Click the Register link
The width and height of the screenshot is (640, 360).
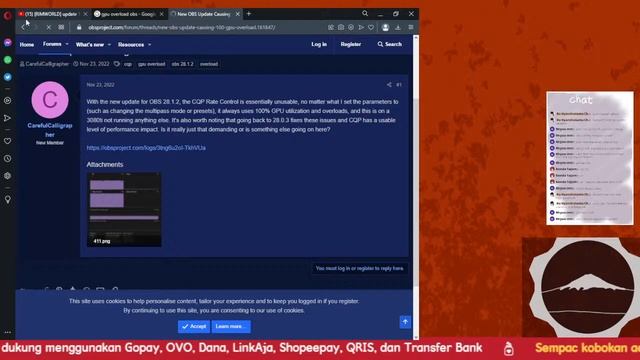click(351, 44)
